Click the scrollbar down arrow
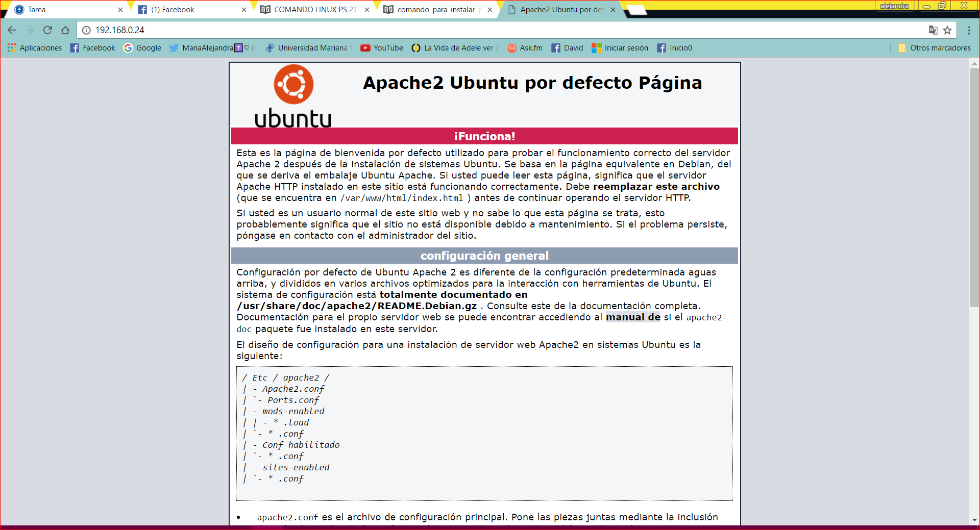The height and width of the screenshot is (530, 980). click(x=974, y=520)
